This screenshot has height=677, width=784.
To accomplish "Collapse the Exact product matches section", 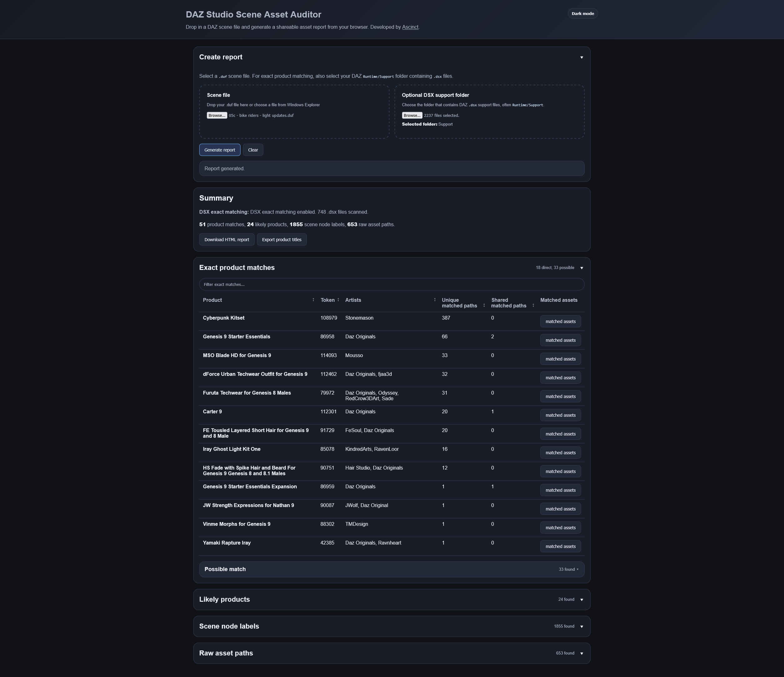I will click(582, 268).
